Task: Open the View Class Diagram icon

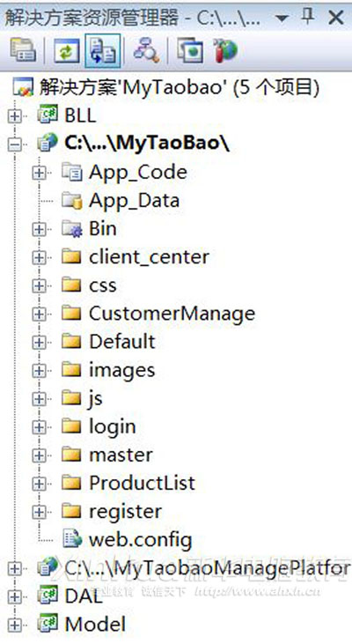Action: pos(146,51)
